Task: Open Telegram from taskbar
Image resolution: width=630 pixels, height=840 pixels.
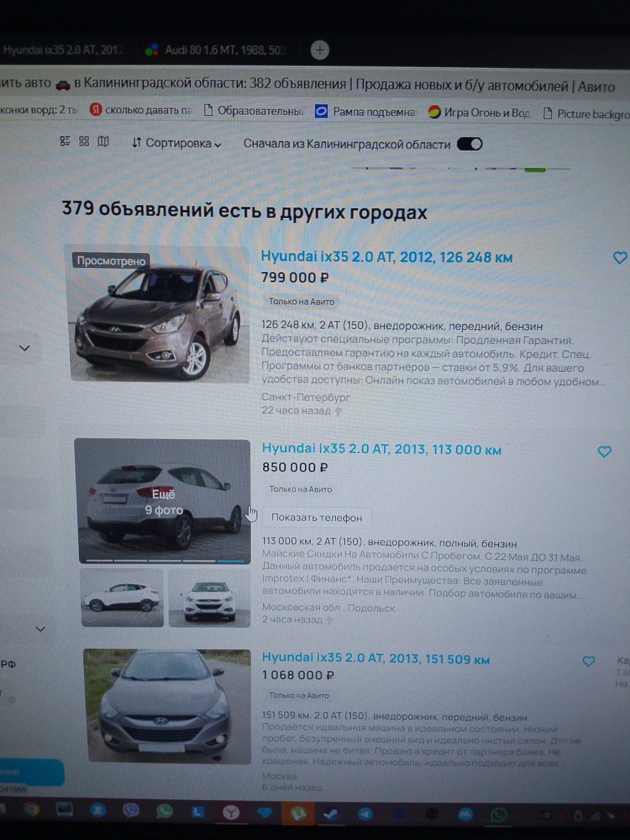Action: point(365,814)
